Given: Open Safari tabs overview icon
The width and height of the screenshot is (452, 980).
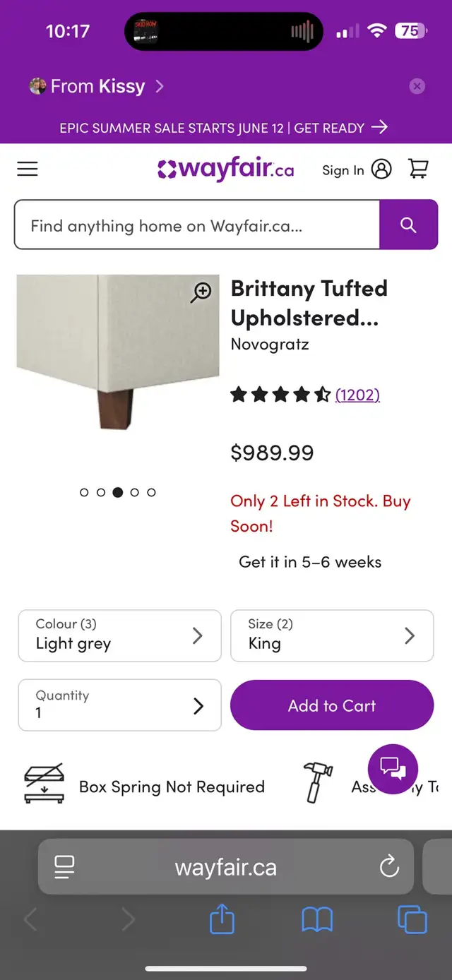Looking at the screenshot, I should (x=412, y=920).
